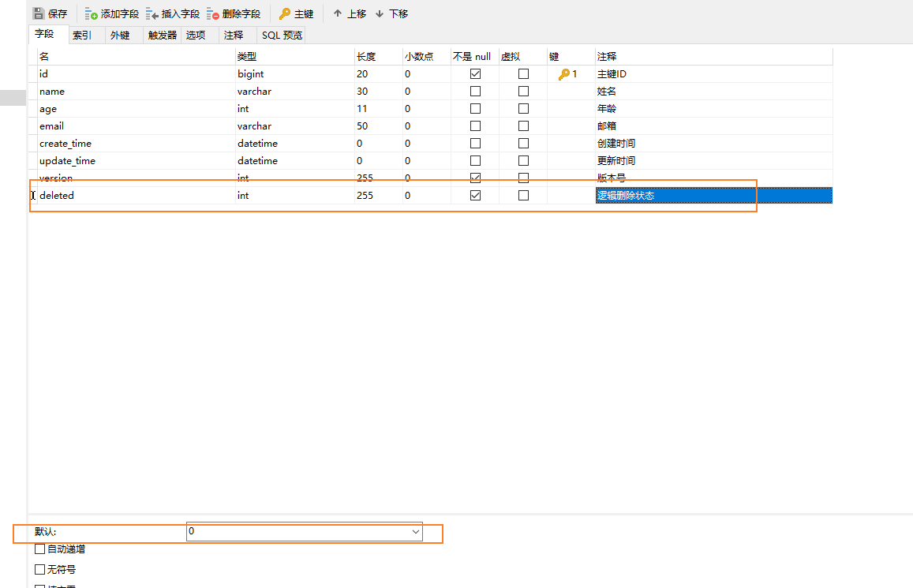This screenshot has width=913, height=588.
Task: Click the Insert Field (插入字段) icon
Action: point(152,13)
